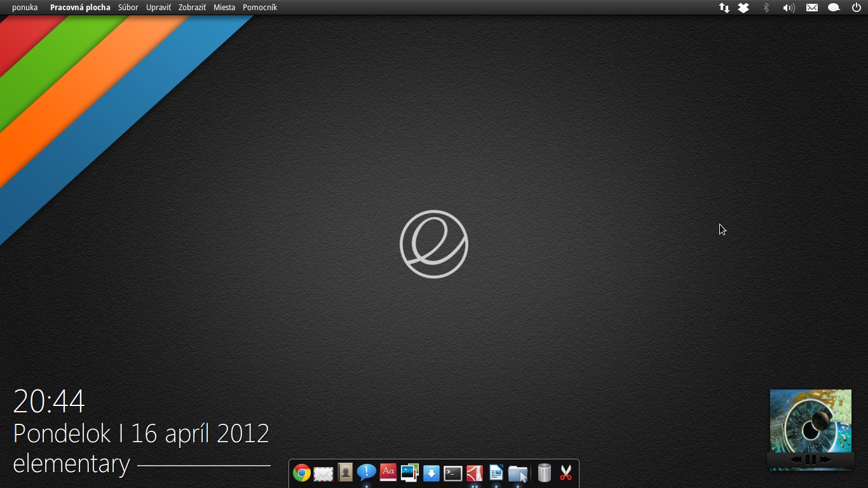Launch the Terminal from the dock
Viewport: 868px width, 488px height.
pos(453,473)
